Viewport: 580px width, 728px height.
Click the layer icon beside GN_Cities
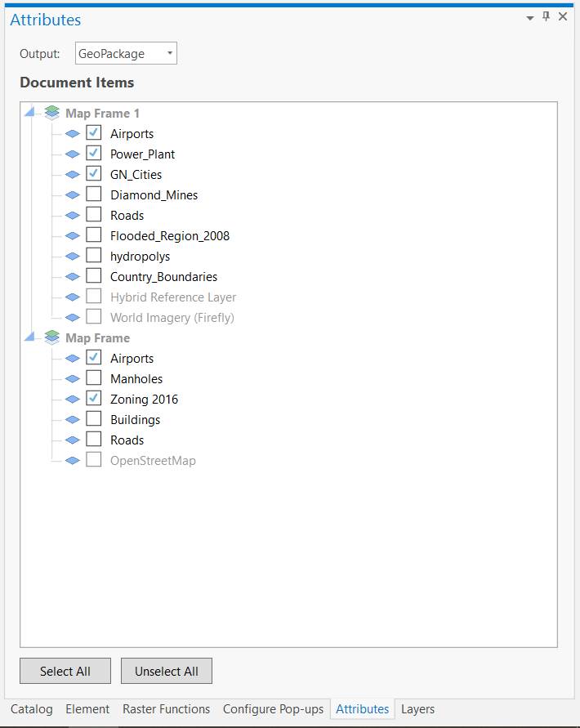[x=73, y=175]
